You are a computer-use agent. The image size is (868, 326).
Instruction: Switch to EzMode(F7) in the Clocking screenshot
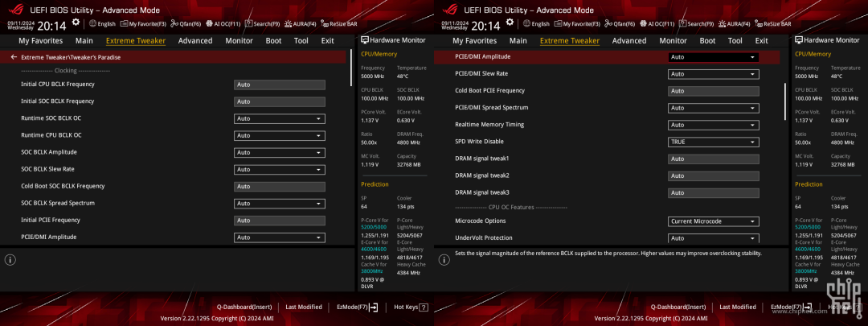(x=358, y=307)
